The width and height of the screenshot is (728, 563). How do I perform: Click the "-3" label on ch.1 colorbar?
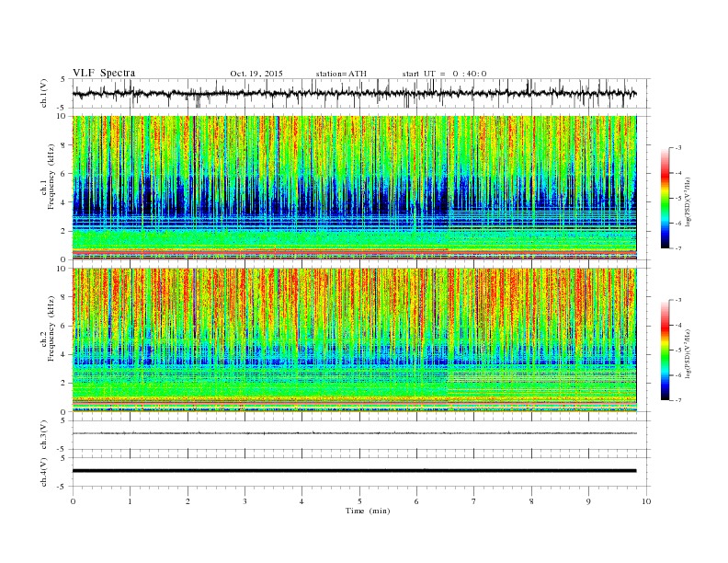pyautogui.click(x=678, y=148)
